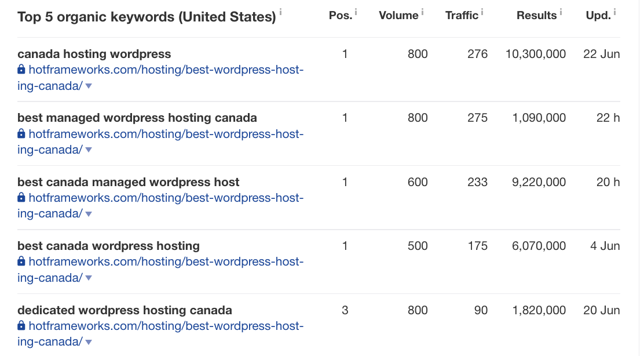This screenshot has height=356, width=644.
Task: Click the info icon beside Pos. header
Action: 356,12
